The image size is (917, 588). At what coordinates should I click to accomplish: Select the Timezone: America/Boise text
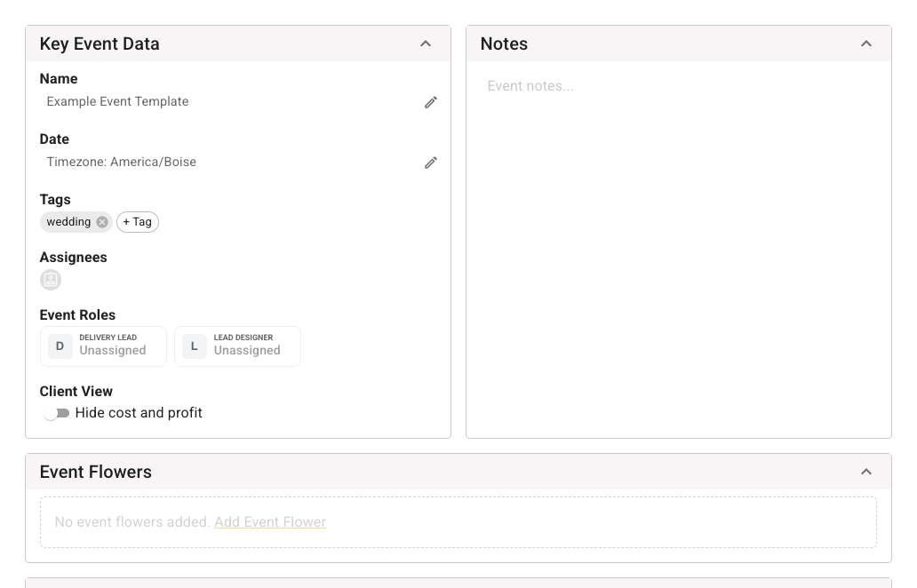tap(122, 162)
